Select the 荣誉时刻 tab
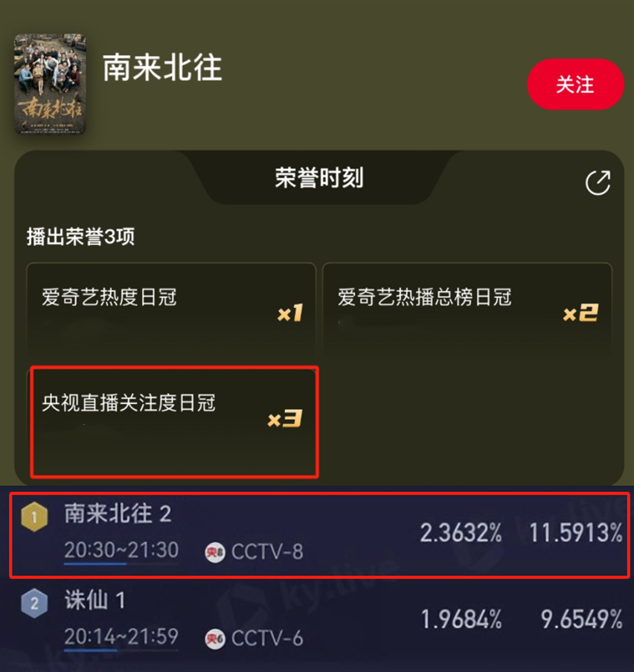This screenshot has height=672, width=634. (319, 177)
